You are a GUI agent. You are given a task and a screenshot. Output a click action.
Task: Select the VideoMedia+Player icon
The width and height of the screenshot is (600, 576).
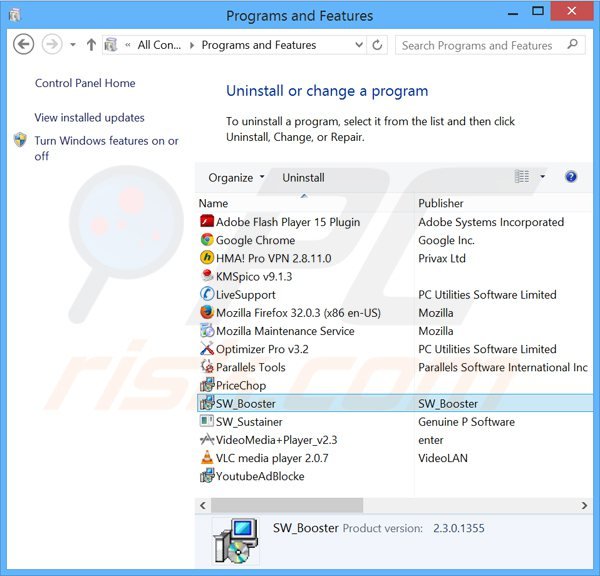coord(207,439)
